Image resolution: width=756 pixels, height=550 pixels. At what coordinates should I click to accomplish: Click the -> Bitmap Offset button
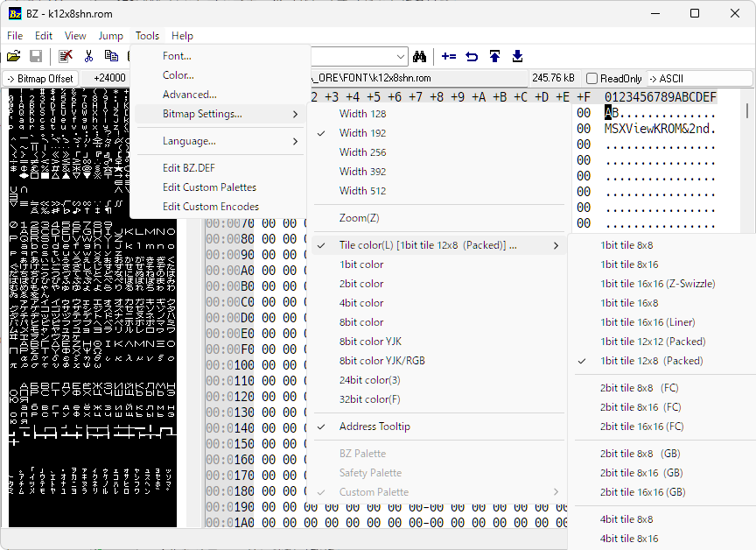40,79
